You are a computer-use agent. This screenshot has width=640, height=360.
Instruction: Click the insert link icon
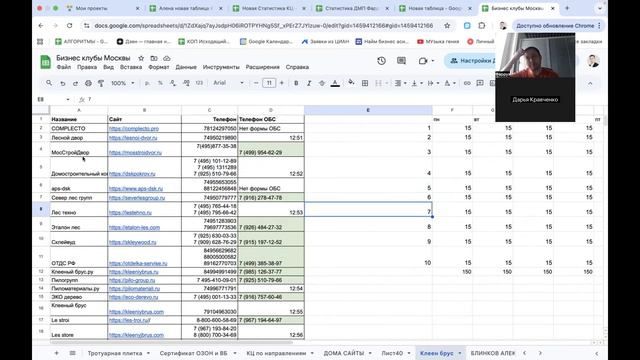click(x=467, y=83)
